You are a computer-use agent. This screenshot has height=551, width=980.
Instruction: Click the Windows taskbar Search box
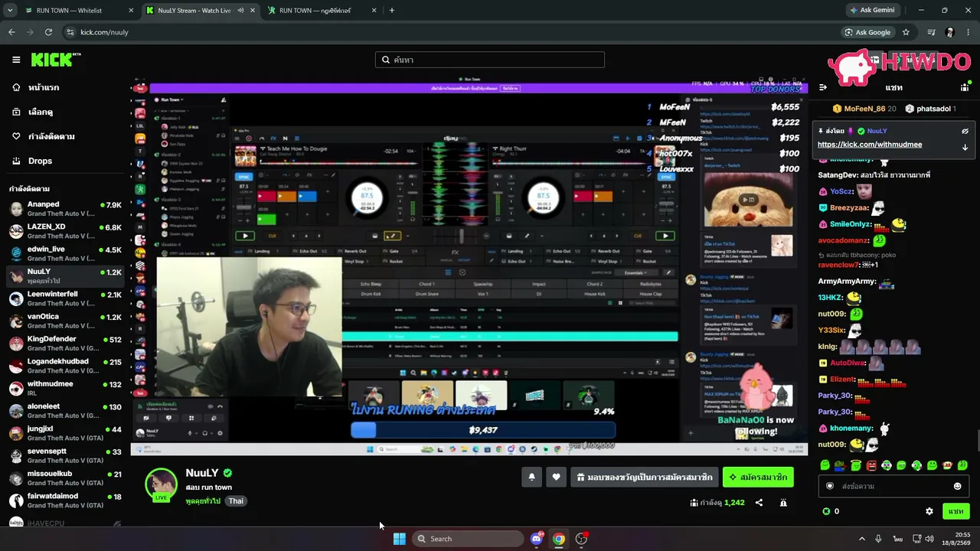[x=469, y=539]
